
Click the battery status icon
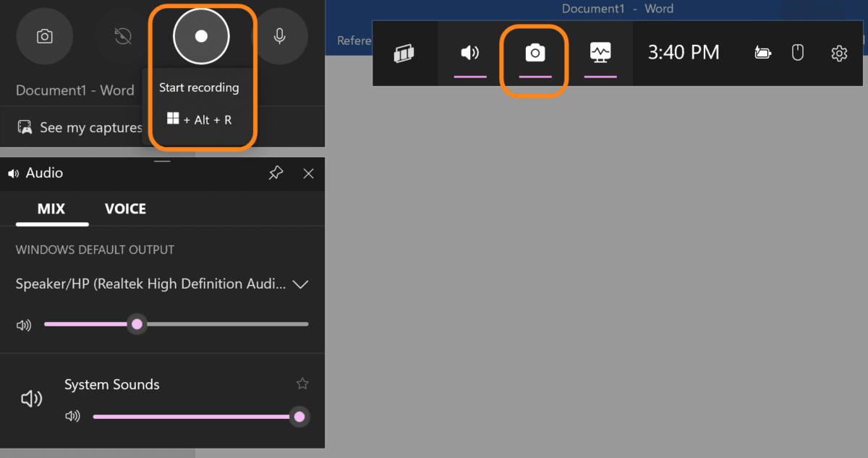coord(762,53)
